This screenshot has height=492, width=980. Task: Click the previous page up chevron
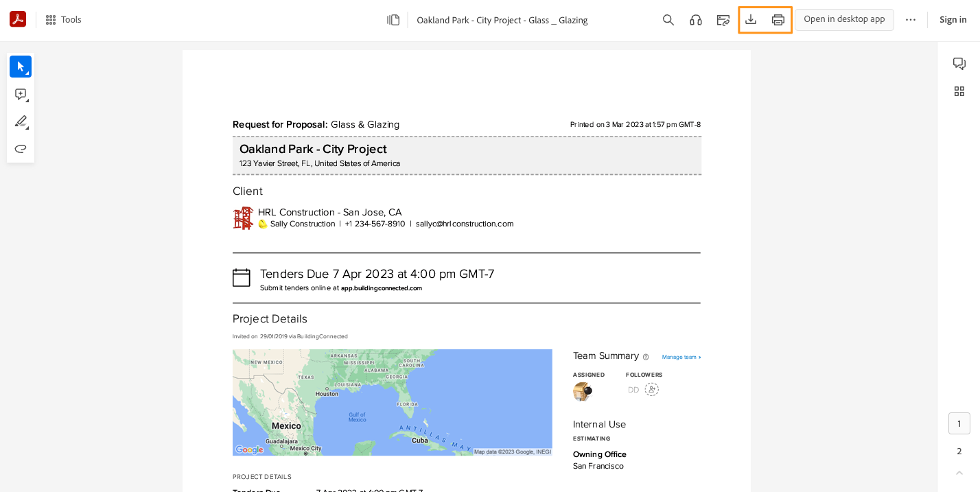pyautogui.click(x=959, y=473)
